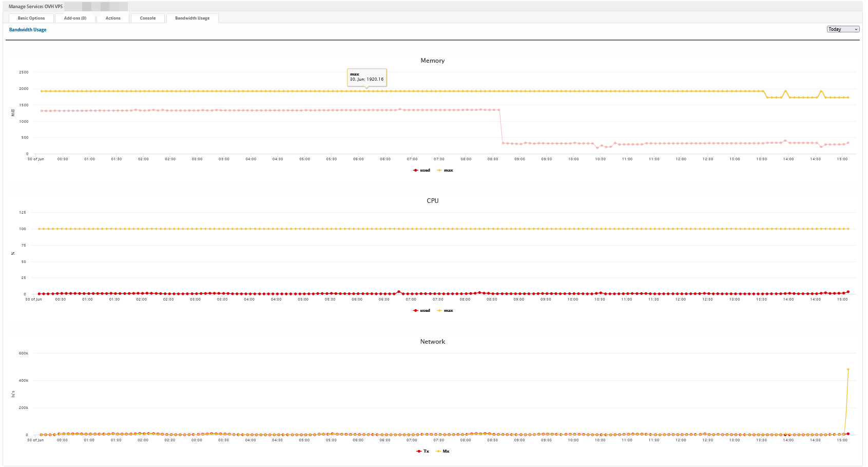Click the 15:00 label on Memory axis
The width and height of the screenshot is (868, 467).
[842, 159]
